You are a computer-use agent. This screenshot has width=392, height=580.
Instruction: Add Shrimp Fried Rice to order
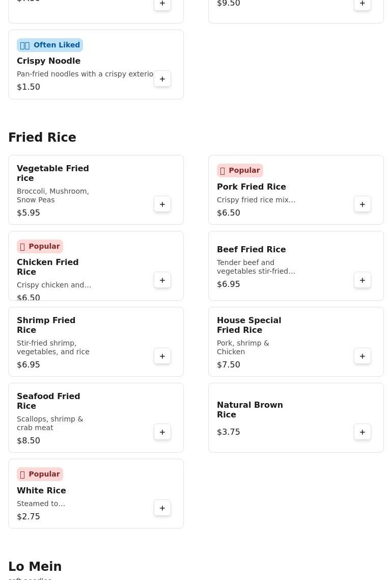tap(162, 356)
